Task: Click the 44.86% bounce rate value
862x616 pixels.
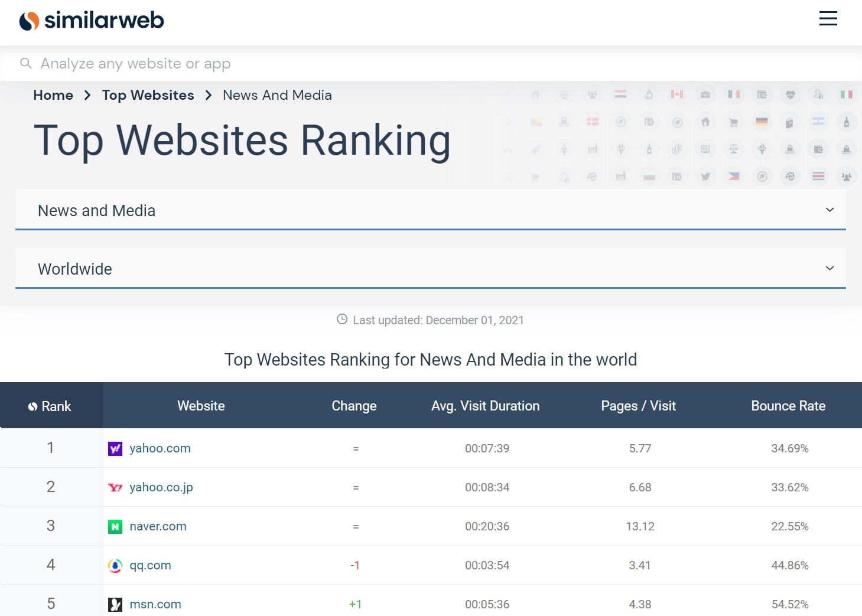Action: [x=790, y=565]
